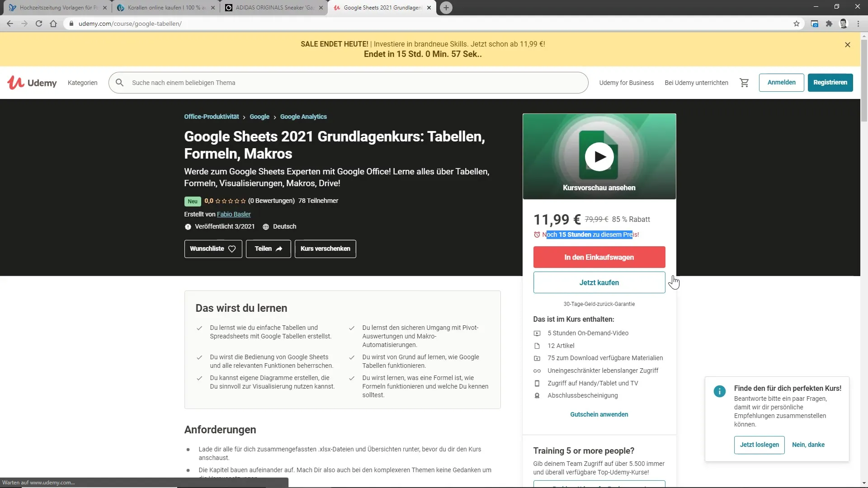868x488 pixels.
Task: Open Google Analytics breadcrumb link
Action: pyautogui.click(x=303, y=117)
